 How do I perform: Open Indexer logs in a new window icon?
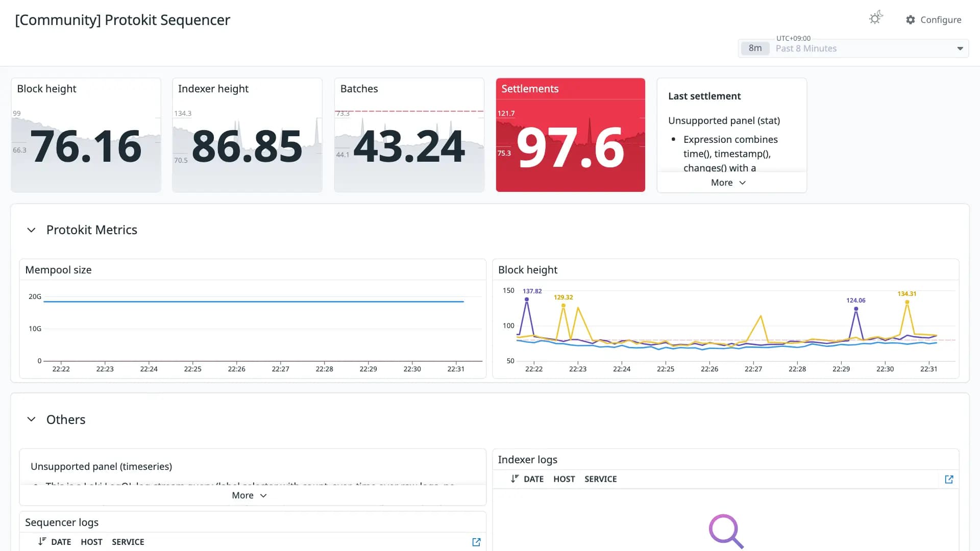point(949,479)
